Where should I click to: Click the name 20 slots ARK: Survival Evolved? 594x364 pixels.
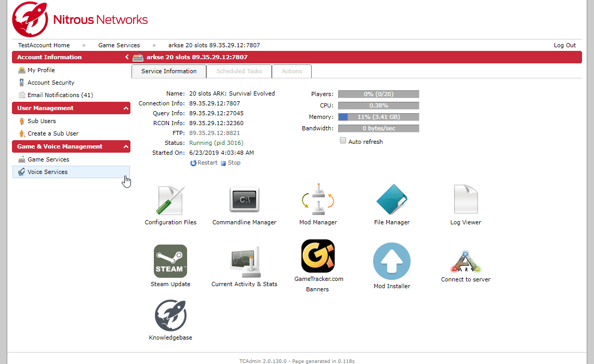232,93
